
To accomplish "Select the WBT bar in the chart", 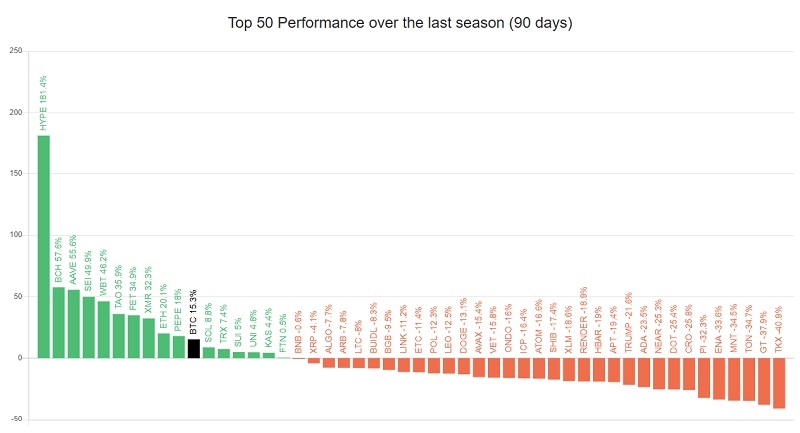I will tap(103, 329).
